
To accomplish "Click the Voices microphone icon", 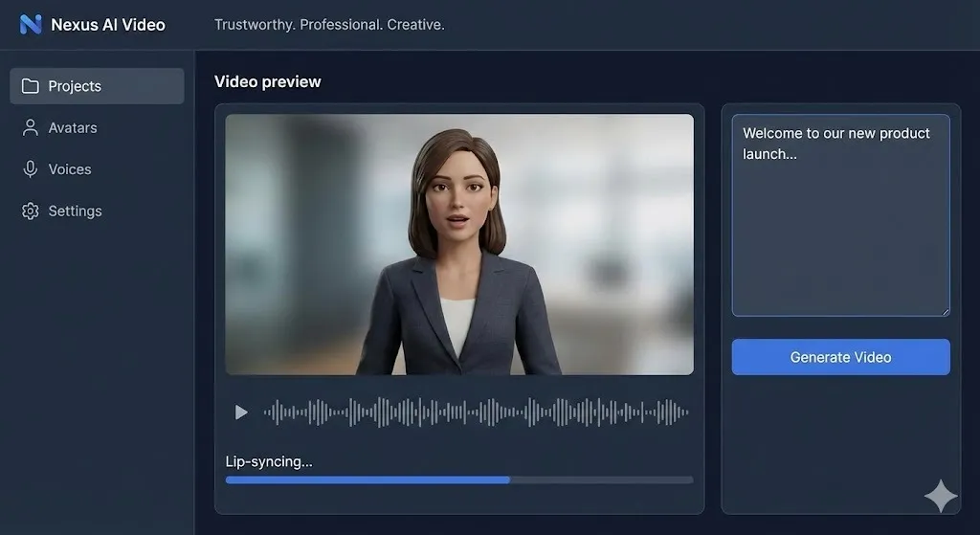I will pos(30,169).
